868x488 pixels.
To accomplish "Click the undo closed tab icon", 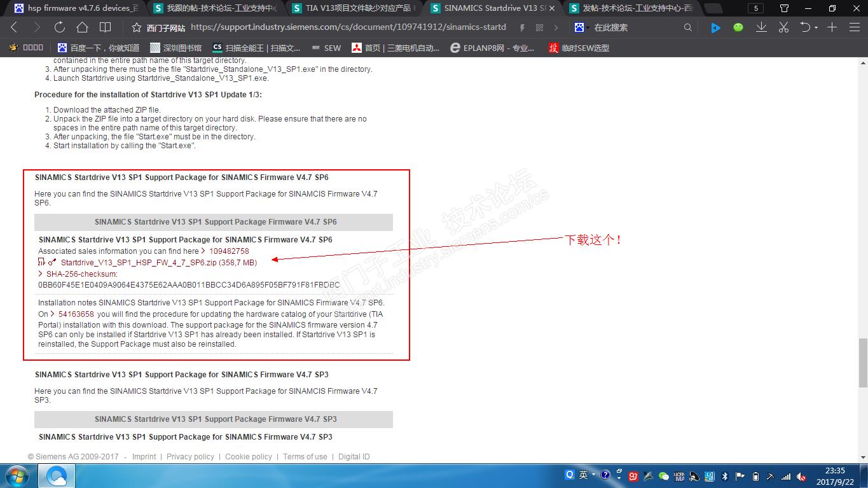I will (x=805, y=27).
